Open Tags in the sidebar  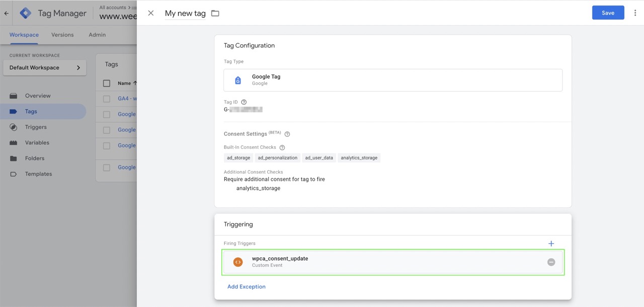point(31,112)
